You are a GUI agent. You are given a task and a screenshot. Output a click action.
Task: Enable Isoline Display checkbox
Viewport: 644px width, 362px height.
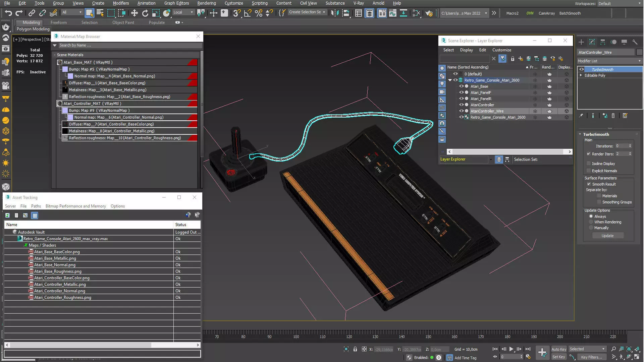coord(588,164)
